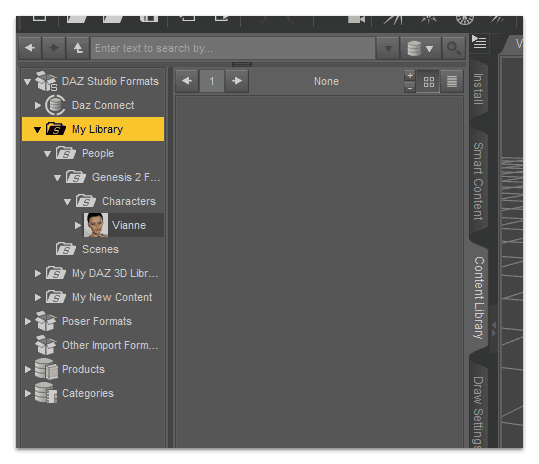Focus the 'Enter text to search by' field

(233, 48)
